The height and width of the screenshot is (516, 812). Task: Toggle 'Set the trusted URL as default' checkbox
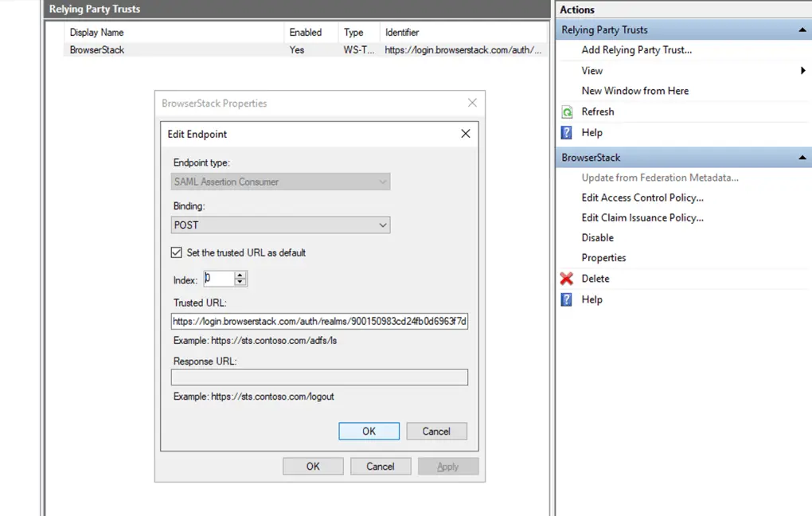coord(177,252)
